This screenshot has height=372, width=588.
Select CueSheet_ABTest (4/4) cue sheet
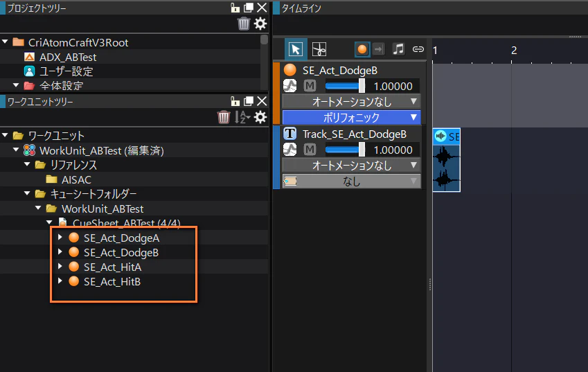pos(126,224)
